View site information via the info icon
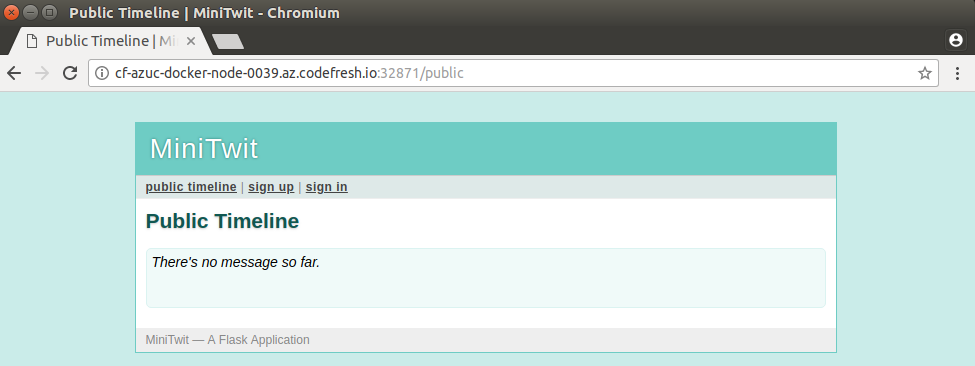This screenshot has height=366, width=975. tap(101, 73)
